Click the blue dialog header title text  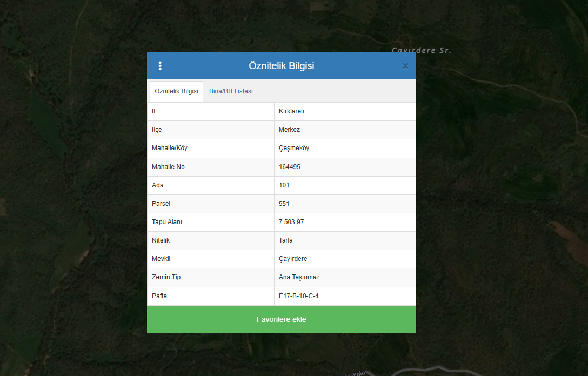[281, 66]
